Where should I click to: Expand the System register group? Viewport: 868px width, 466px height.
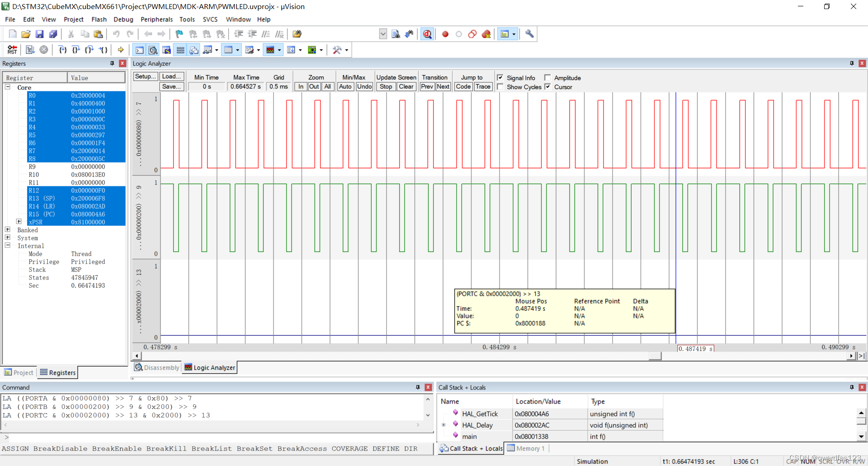coord(8,238)
